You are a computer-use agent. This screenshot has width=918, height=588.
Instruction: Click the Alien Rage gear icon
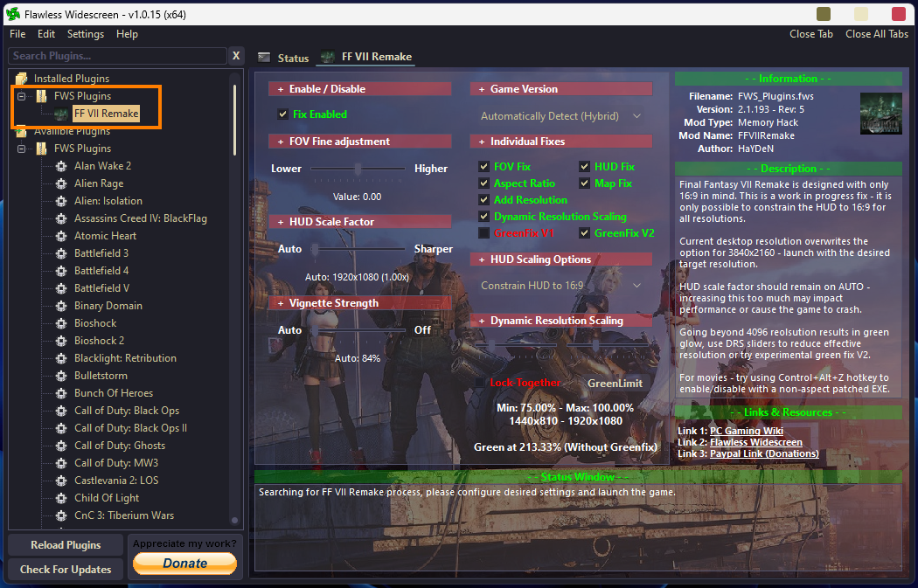click(61, 183)
